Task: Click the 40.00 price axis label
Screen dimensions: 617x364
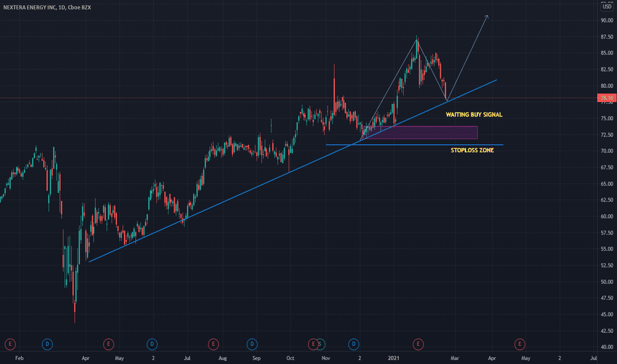Action: pos(607,347)
